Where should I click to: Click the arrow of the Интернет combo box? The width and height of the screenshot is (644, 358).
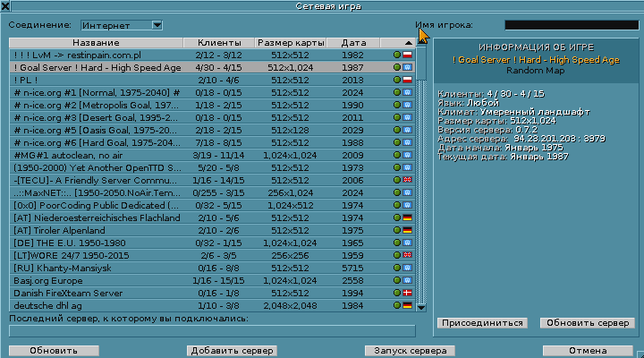coord(157,25)
